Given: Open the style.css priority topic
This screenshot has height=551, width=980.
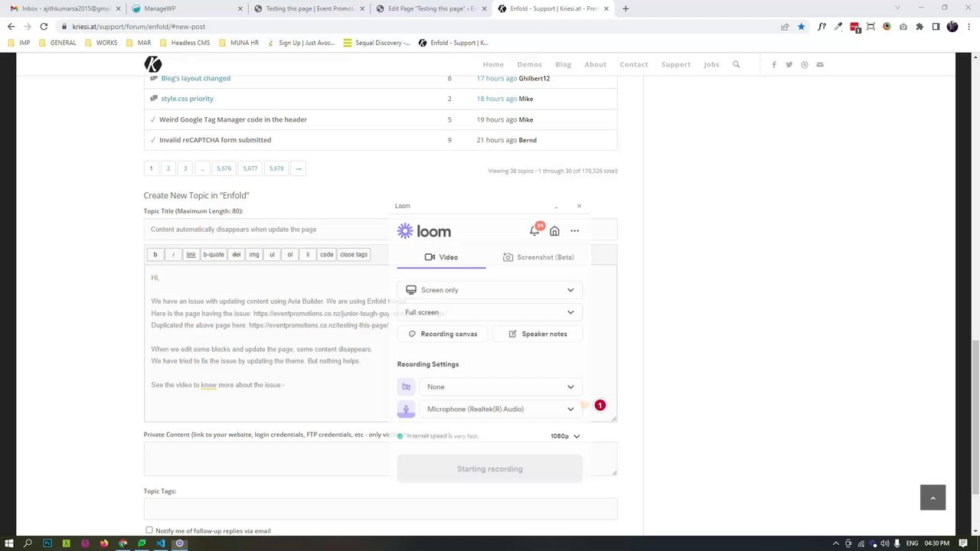Looking at the screenshot, I should (x=187, y=99).
